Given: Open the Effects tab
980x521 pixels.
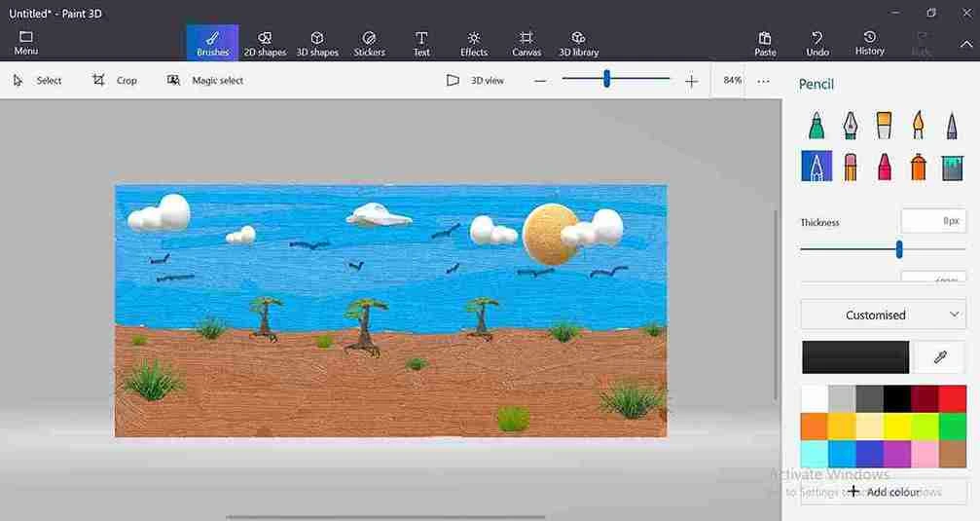Looking at the screenshot, I should pyautogui.click(x=474, y=43).
